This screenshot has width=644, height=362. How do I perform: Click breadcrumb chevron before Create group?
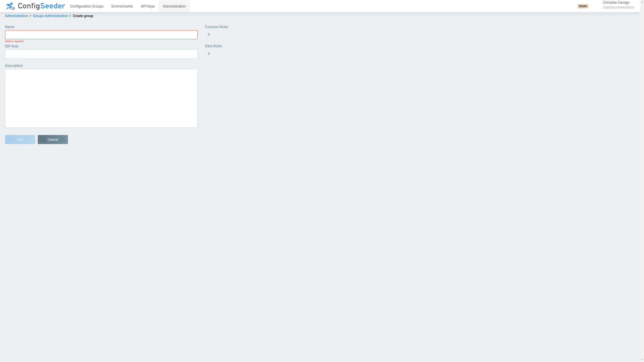70,16
